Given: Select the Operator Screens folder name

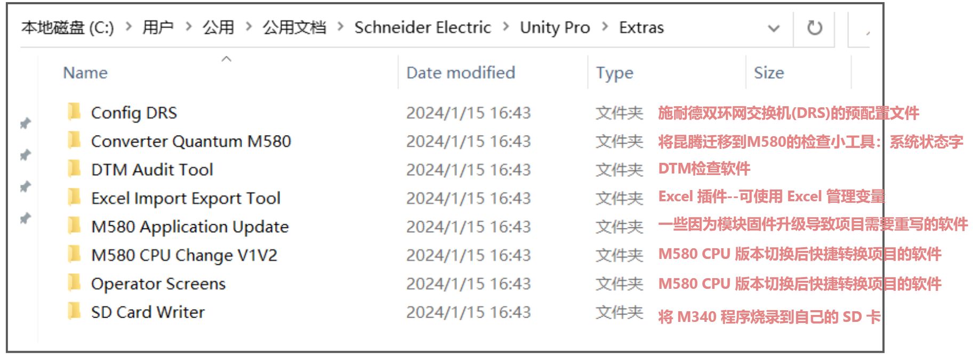Looking at the screenshot, I should (158, 283).
